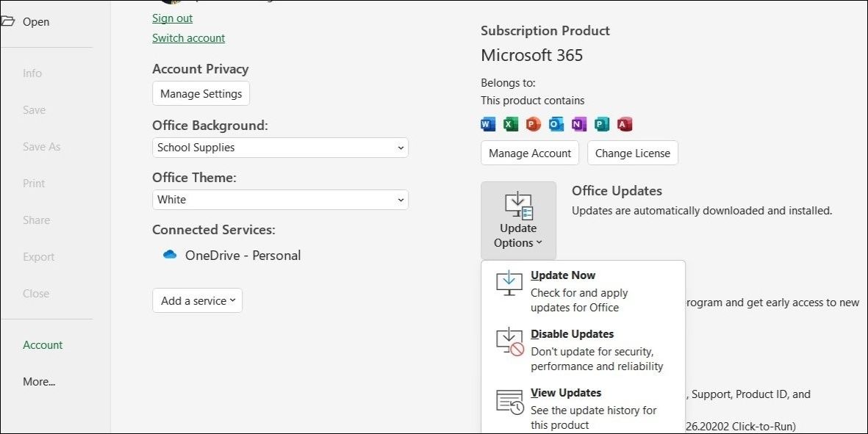The height and width of the screenshot is (434, 868).
Task: Open the Update Options dropdown button
Action: [x=519, y=220]
